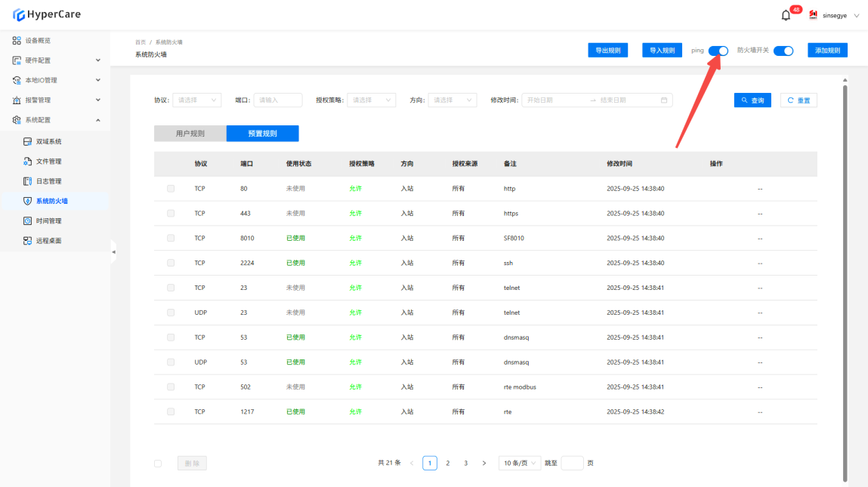Click the export rules (导出规则) button

tap(607, 51)
